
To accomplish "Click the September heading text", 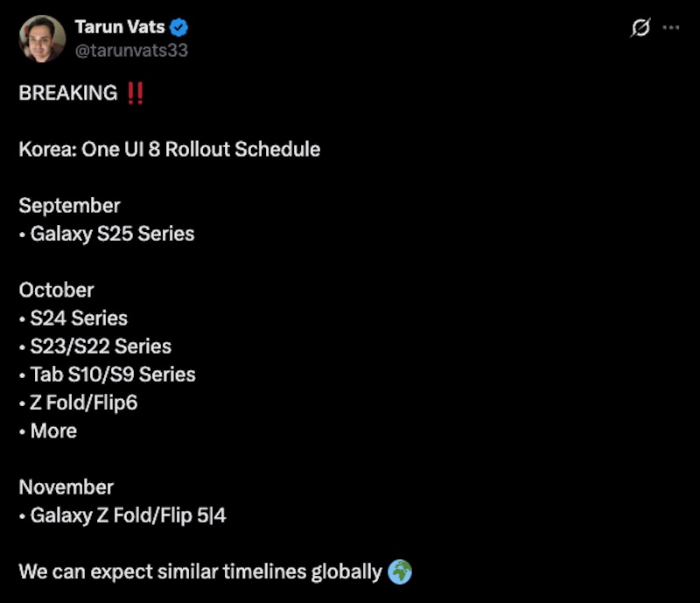I will click(x=69, y=206).
